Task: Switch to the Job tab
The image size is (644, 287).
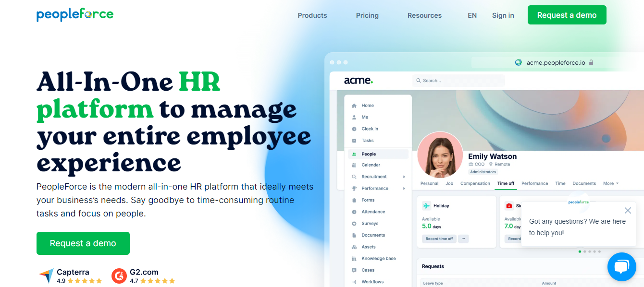Action: coord(449,183)
